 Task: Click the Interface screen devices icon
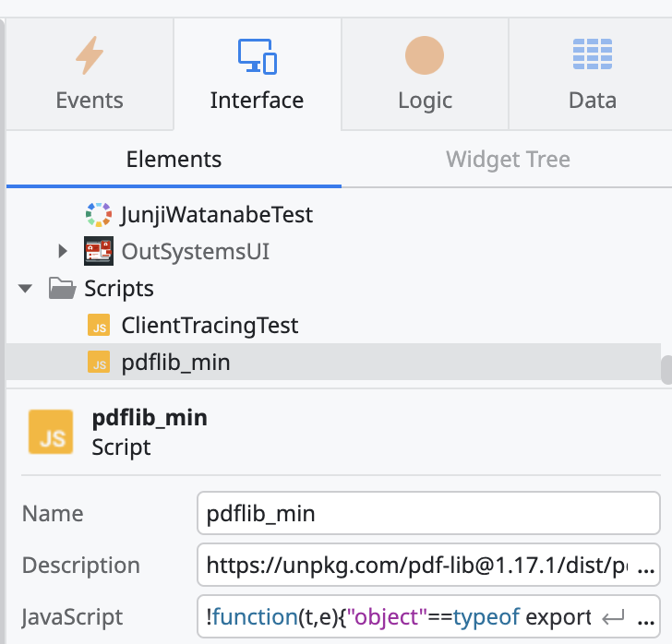click(257, 55)
